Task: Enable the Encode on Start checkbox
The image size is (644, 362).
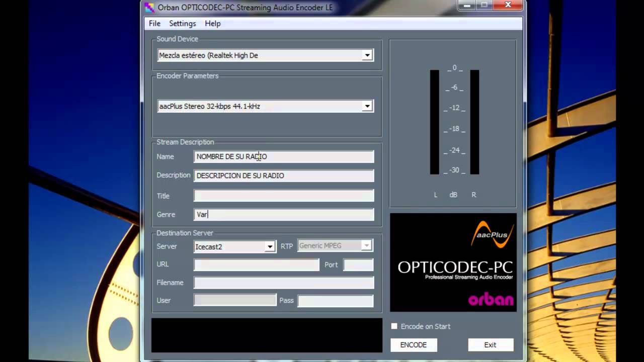Action: click(x=394, y=326)
